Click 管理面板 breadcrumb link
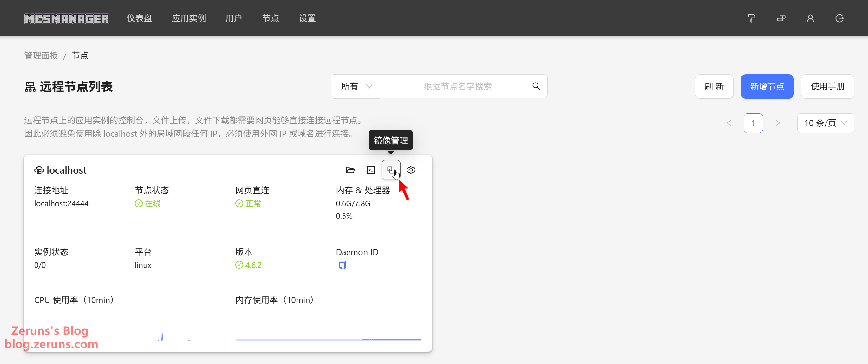This screenshot has height=364, width=868. coord(41,56)
